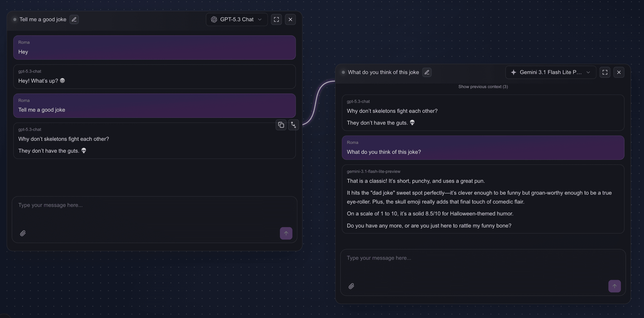Copy the skeleton joke response
644x318 pixels.
[281, 125]
